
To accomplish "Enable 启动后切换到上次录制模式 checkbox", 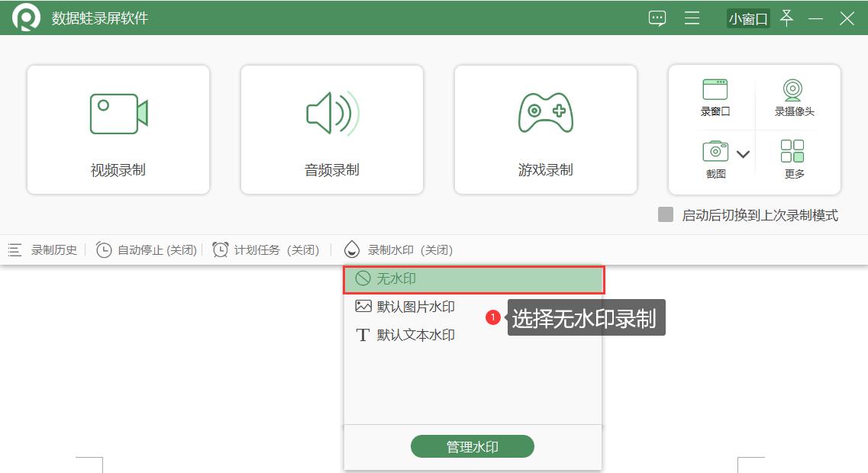I will click(x=667, y=216).
